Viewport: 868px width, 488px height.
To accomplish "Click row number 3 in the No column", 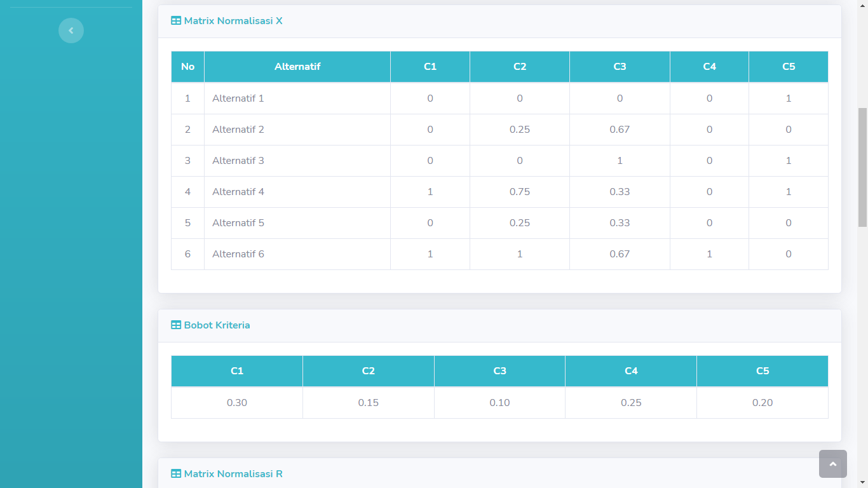I will pyautogui.click(x=187, y=161).
